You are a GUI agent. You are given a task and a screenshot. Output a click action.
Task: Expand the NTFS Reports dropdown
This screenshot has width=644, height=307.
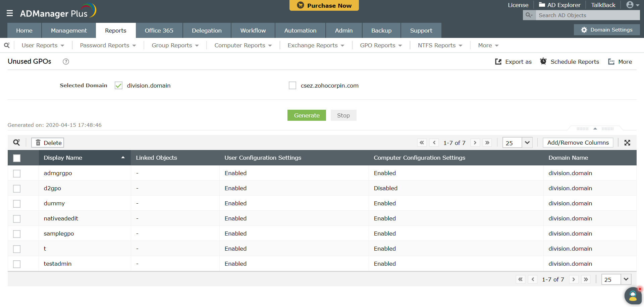pos(440,45)
